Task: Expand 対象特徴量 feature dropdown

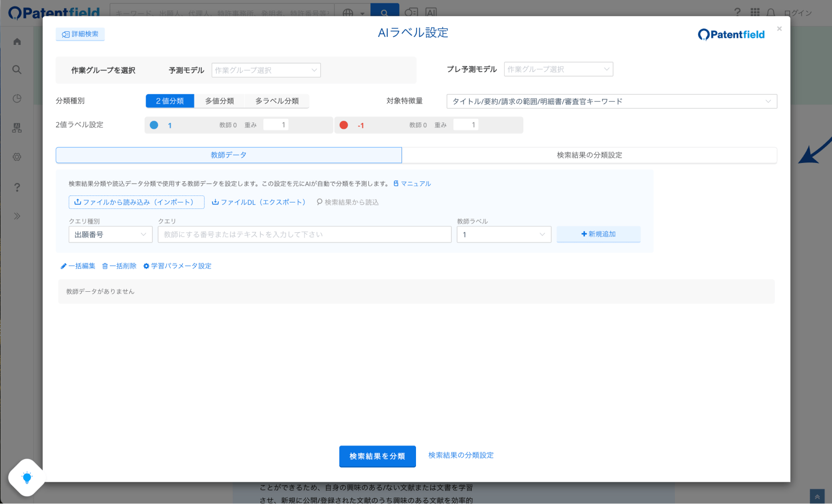Action: pos(612,101)
